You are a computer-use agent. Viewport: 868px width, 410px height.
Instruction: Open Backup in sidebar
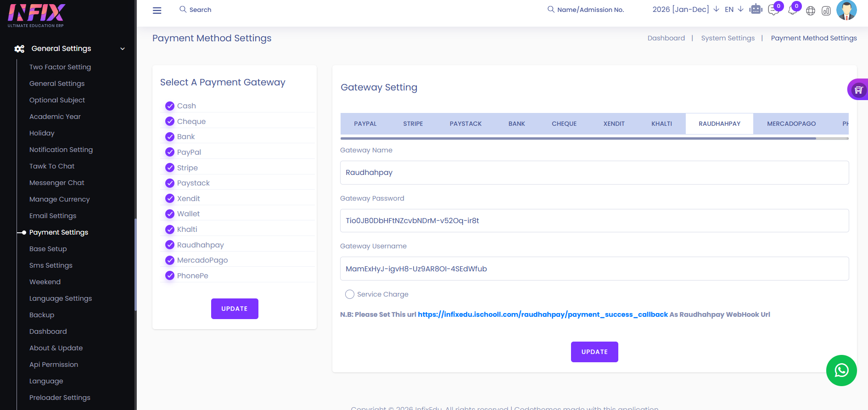pos(42,315)
